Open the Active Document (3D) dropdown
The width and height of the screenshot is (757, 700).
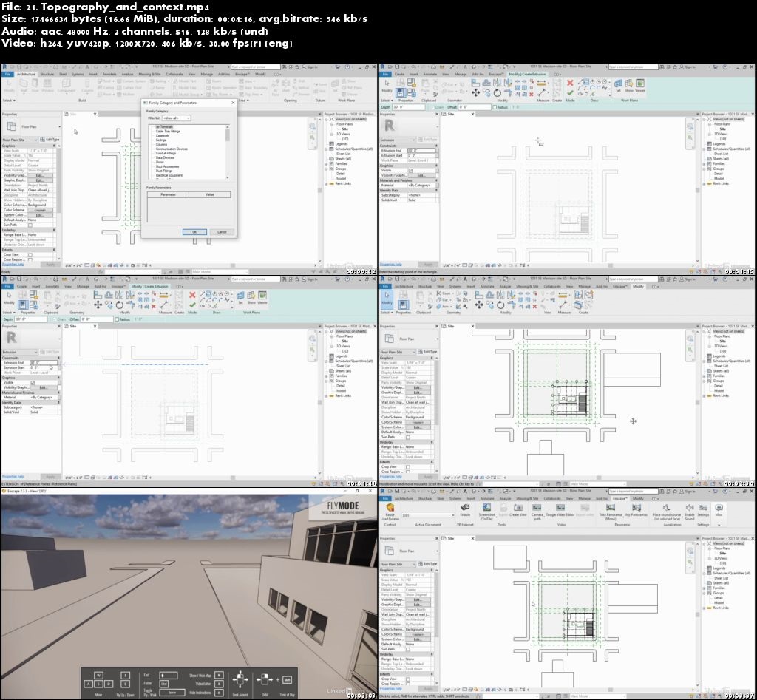(429, 515)
